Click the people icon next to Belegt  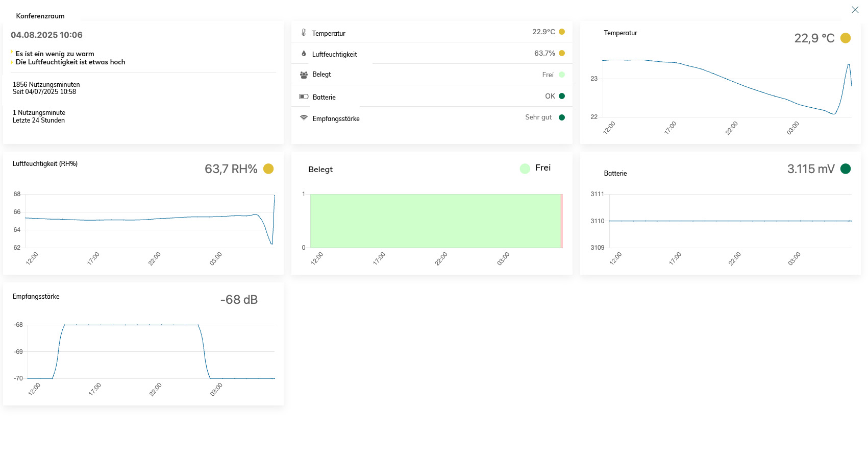coord(304,75)
